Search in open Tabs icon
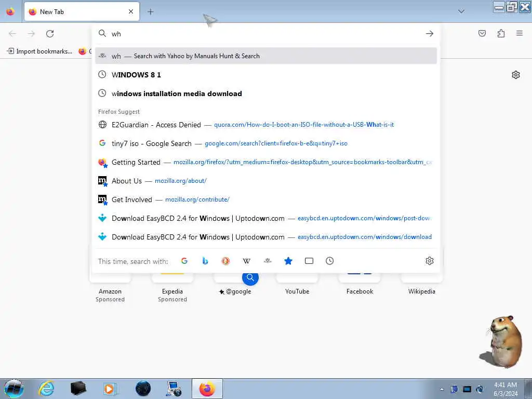The height and width of the screenshot is (399, 532). pyautogui.click(x=309, y=261)
